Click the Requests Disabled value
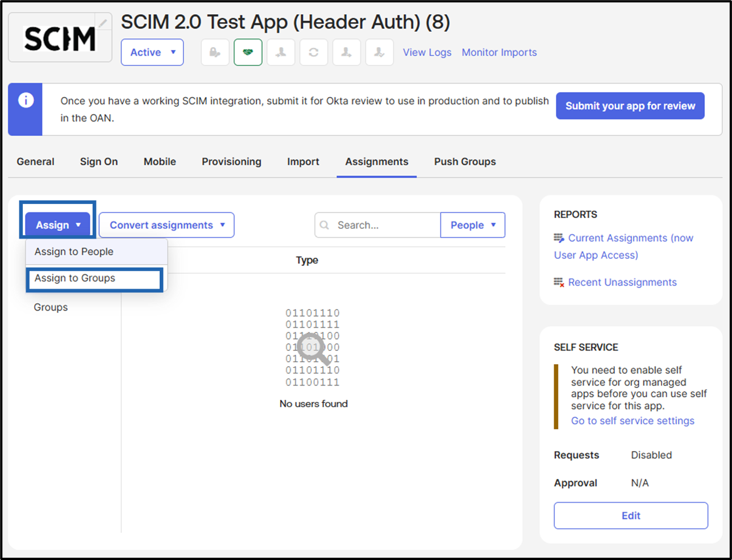Image resolution: width=732 pixels, height=560 pixels. [x=651, y=455]
